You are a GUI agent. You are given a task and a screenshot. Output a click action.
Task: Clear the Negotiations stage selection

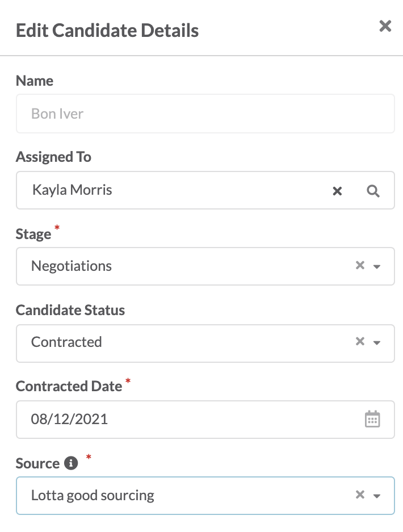(x=360, y=265)
